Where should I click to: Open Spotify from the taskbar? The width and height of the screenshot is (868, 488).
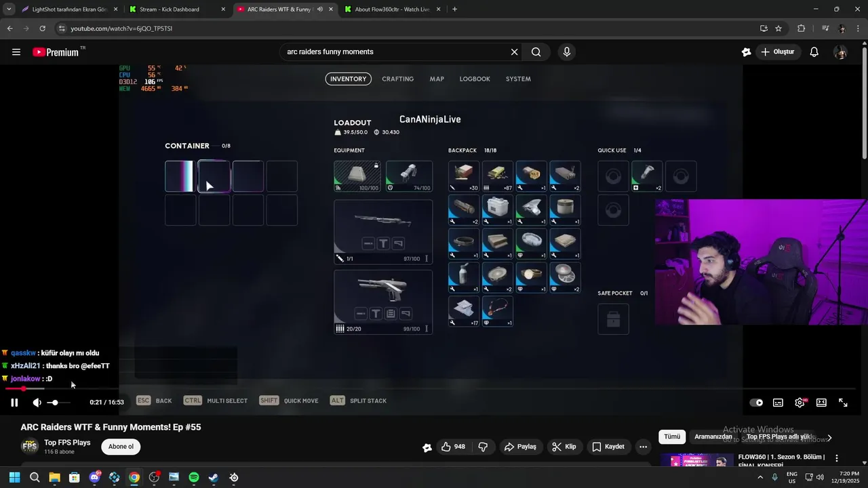(x=194, y=478)
